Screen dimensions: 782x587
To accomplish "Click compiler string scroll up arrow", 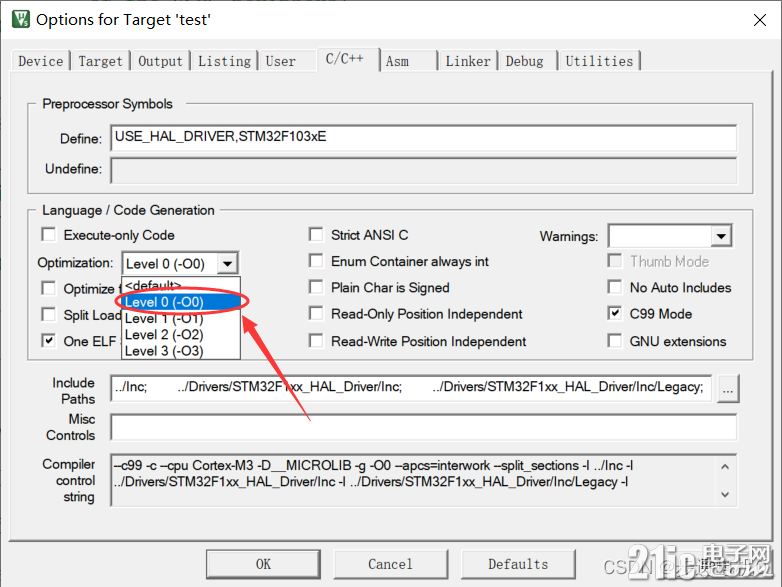I will [x=726, y=466].
